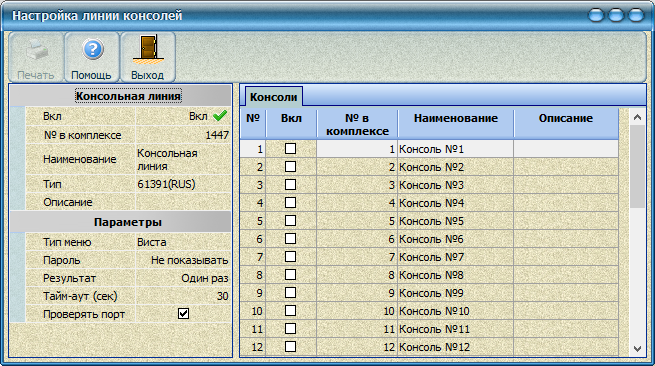
Task: Click the Консоль №11 name cell
Action: pyautogui.click(x=456, y=328)
